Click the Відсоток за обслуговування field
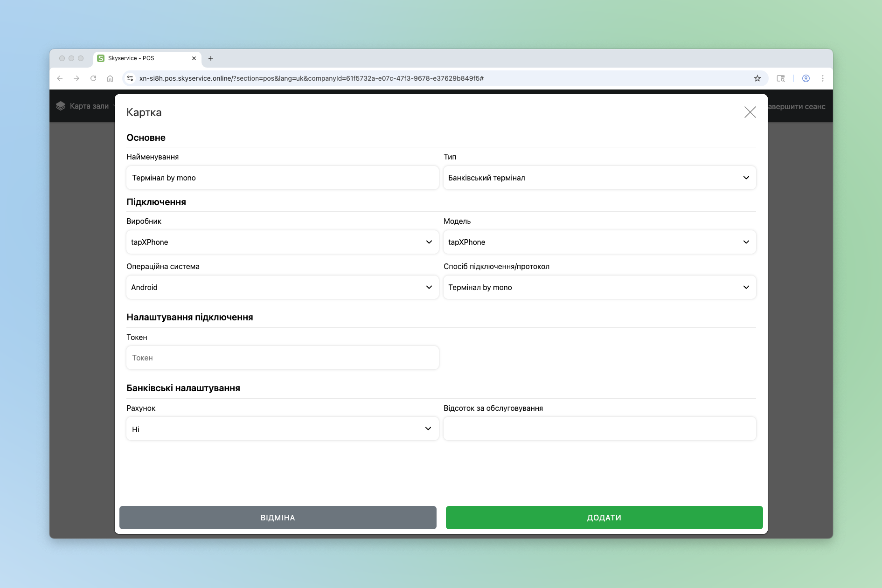Image resolution: width=882 pixels, height=588 pixels. (599, 429)
